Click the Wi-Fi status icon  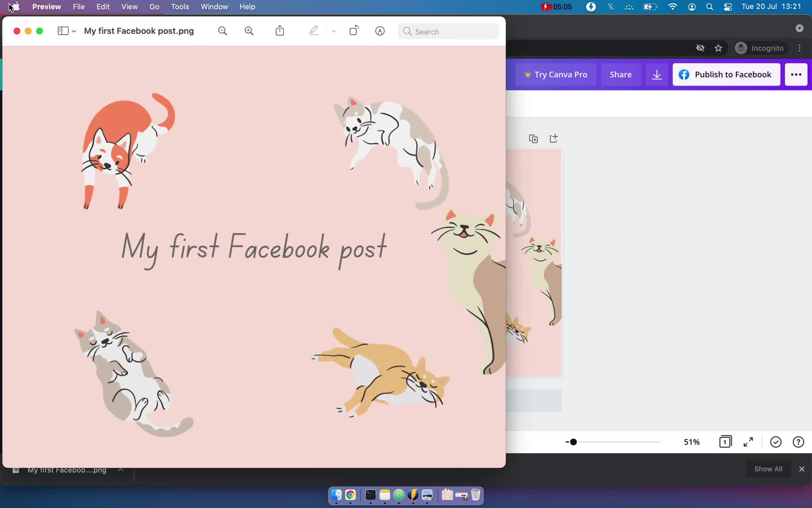[x=672, y=7]
